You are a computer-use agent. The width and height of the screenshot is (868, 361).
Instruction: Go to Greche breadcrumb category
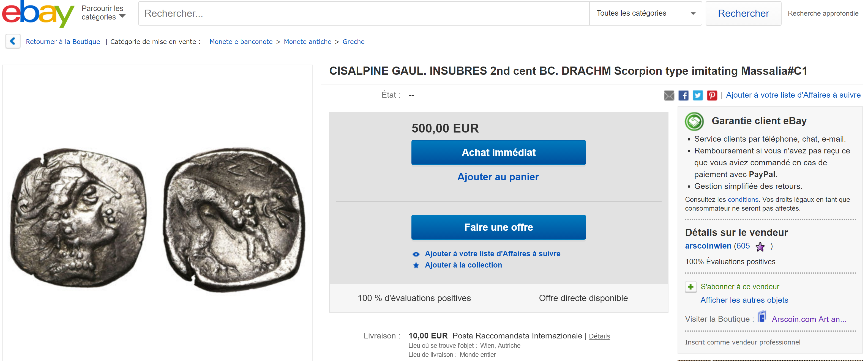tap(353, 42)
